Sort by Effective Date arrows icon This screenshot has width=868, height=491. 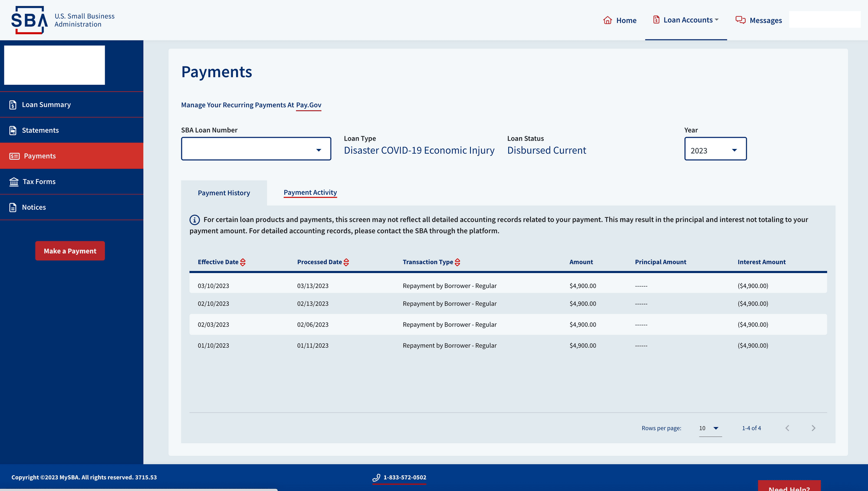click(243, 262)
